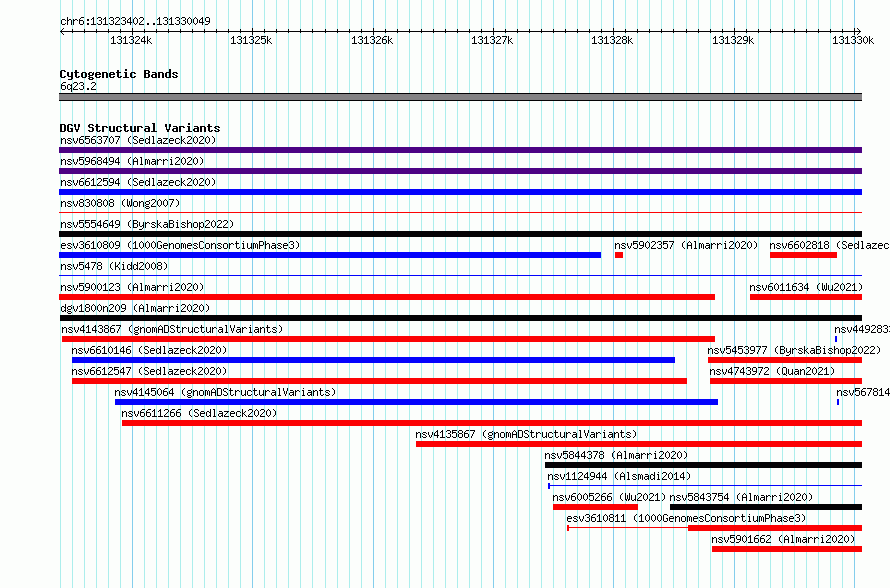Click the nsv6563707 (Sedlazeck2020) variant label
Image resolution: width=890 pixels, height=588 pixels.
tap(138, 140)
